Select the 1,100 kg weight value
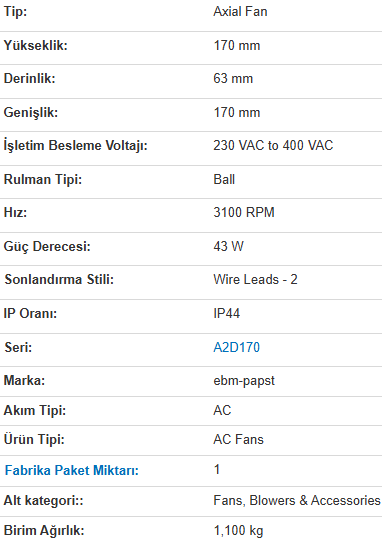Screen dimensions: 382x538 pos(238,530)
